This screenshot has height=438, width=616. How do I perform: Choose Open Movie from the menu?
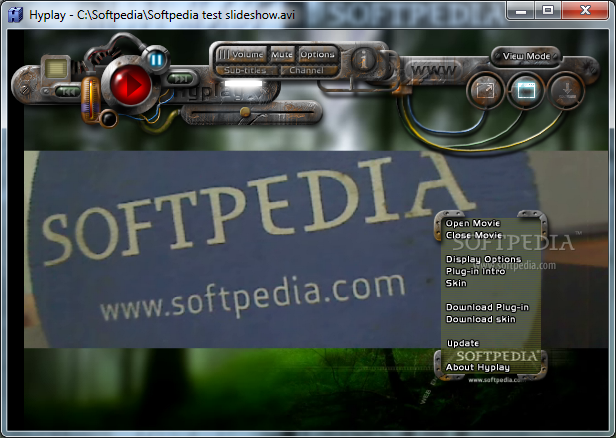pyautogui.click(x=473, y=223)
